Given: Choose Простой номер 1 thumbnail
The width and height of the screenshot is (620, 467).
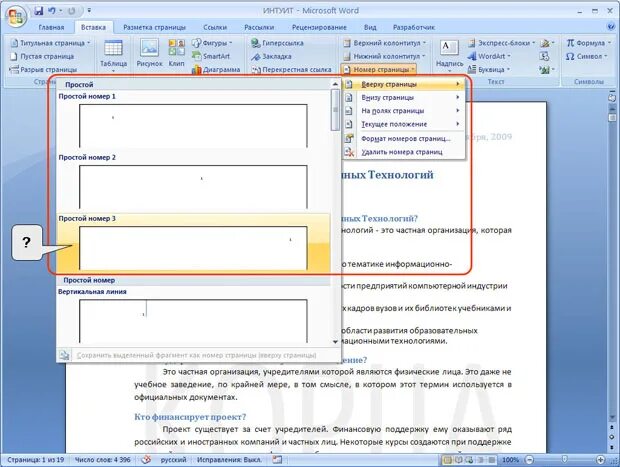Looking at the screenshot, I should point(193,126).
